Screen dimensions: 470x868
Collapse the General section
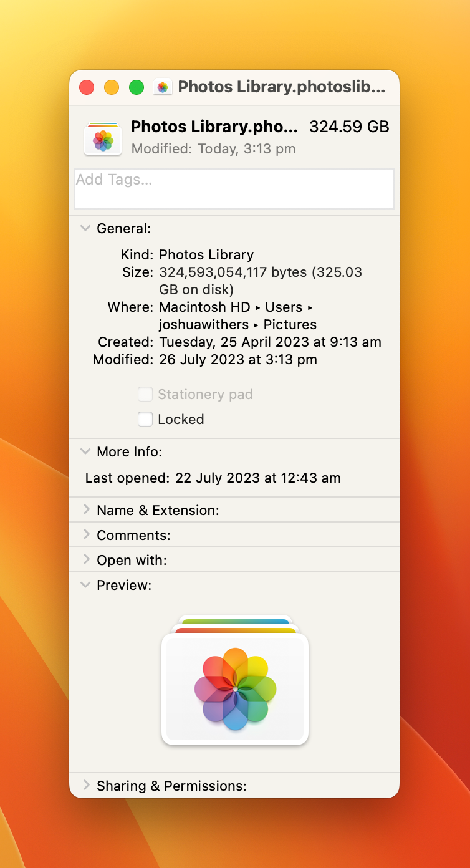click(85, 229)
